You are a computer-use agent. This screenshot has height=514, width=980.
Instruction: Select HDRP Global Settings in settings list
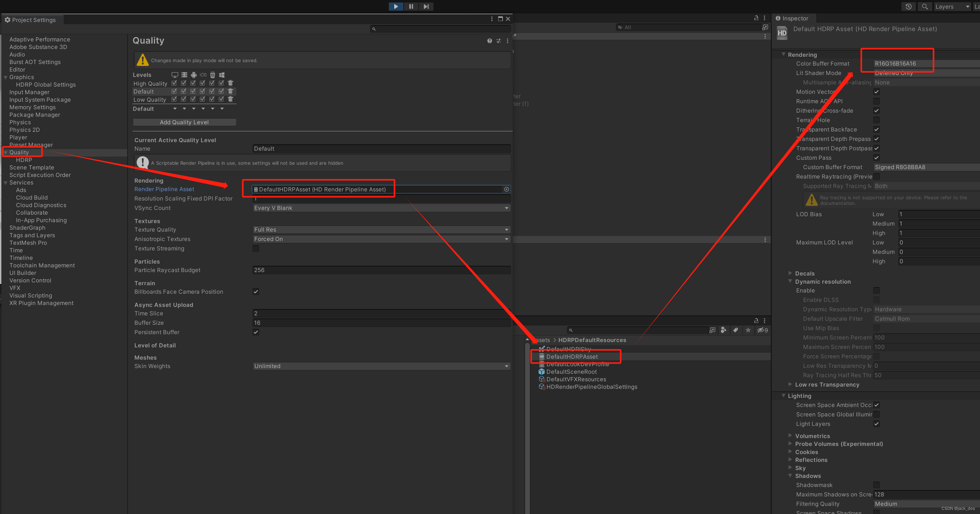click(x=46, y=84)
